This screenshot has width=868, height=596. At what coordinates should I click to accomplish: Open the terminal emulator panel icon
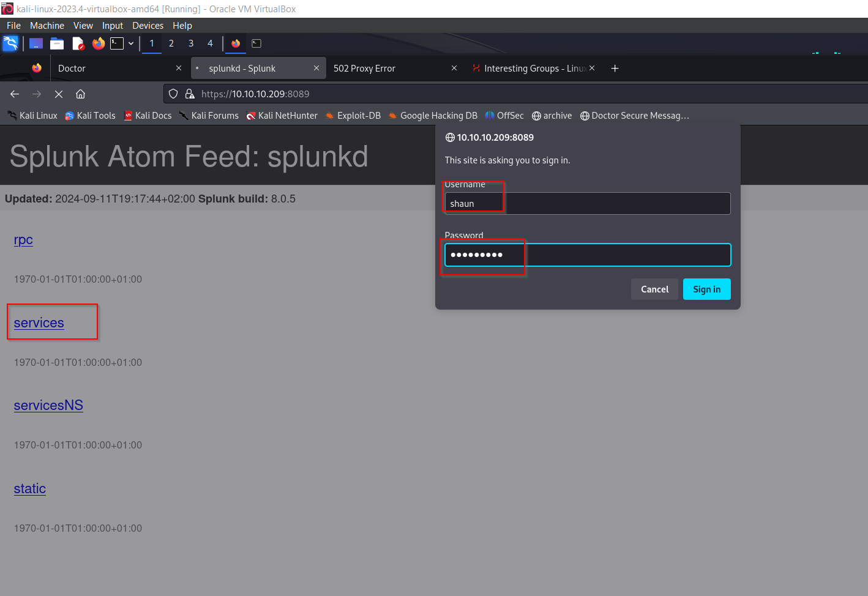coord(117,43)
